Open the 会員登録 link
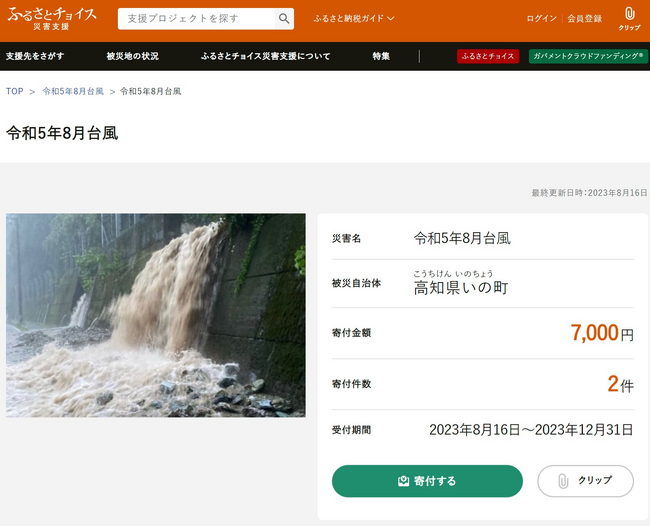Image resolution: width=650 pixels, height=526 pixels. [x=584, y=19]
